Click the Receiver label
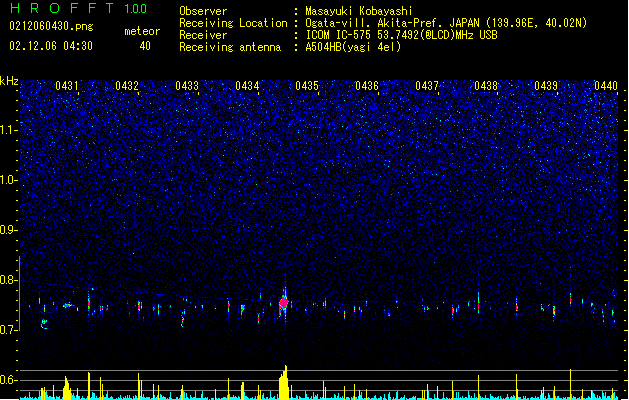The image size is (629, 400). coord(203,35)
